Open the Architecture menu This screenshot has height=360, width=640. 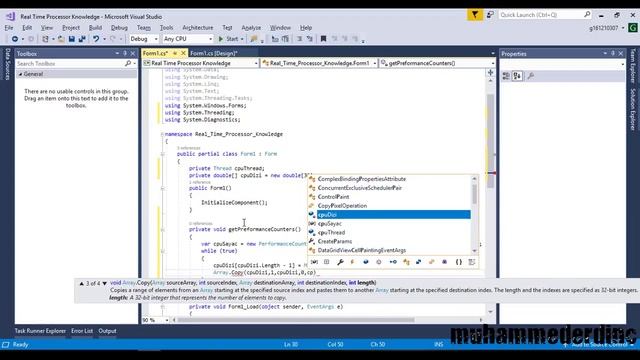[x=198, y=28]
